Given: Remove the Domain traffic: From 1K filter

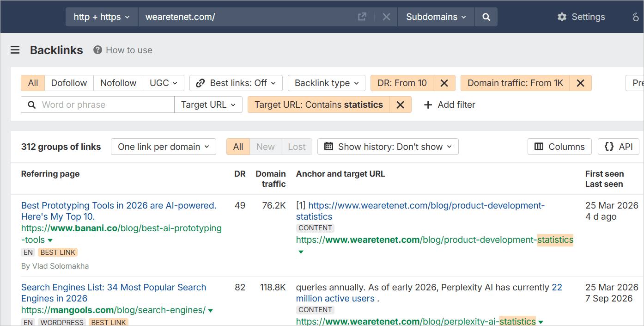Looking at the screenshot, I should (581, 83).
